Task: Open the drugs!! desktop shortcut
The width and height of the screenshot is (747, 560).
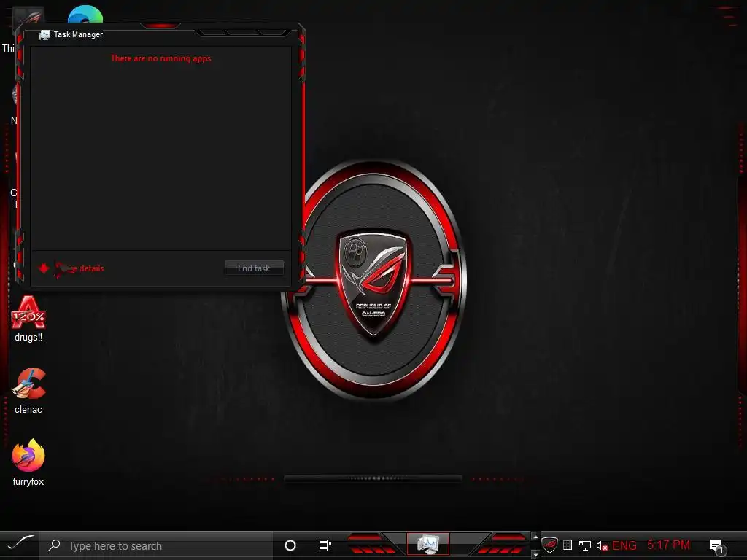Action: coord(28,319)
